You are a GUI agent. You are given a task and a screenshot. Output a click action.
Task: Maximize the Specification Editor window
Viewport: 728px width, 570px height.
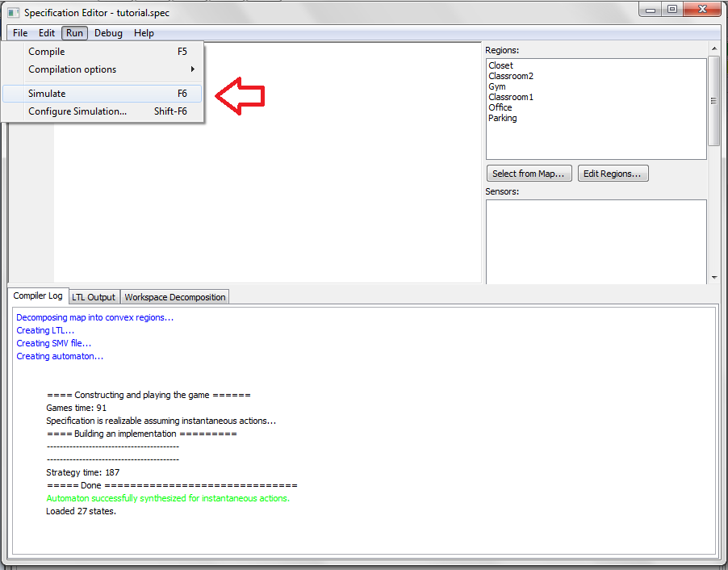click(672, 10)
